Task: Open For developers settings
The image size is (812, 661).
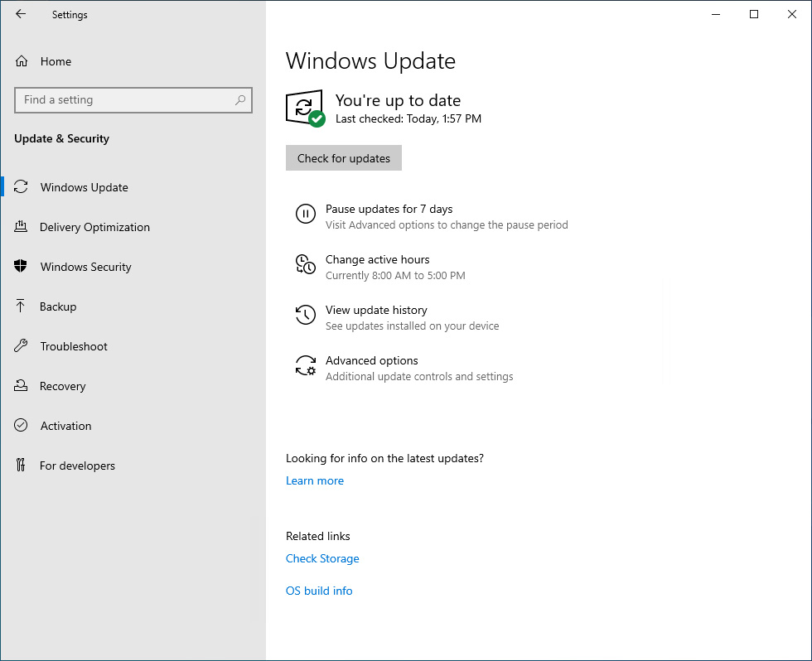Action: click(77, 466)
